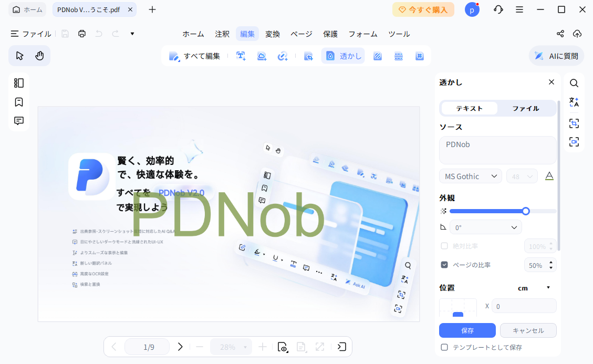Open the 変換 menu tab
Viewport: 593px width, 364px height.
coord(273,34)
